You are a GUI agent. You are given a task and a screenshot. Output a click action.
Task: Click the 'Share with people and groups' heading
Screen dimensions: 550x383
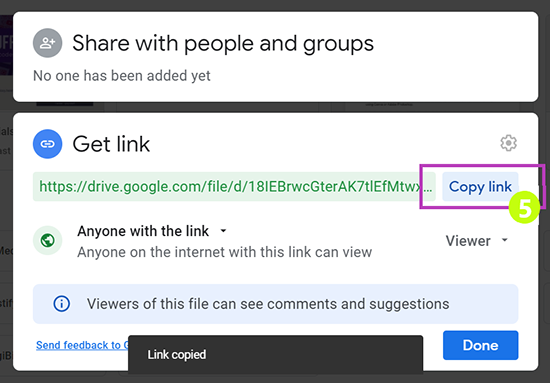click(x=223, y=43)
